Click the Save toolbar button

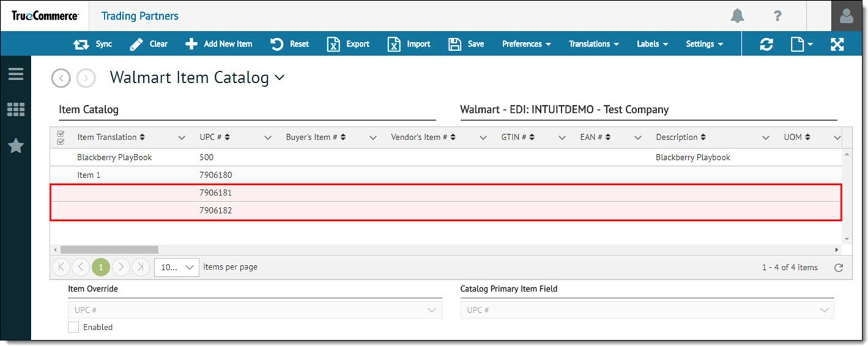pos(466,44)
